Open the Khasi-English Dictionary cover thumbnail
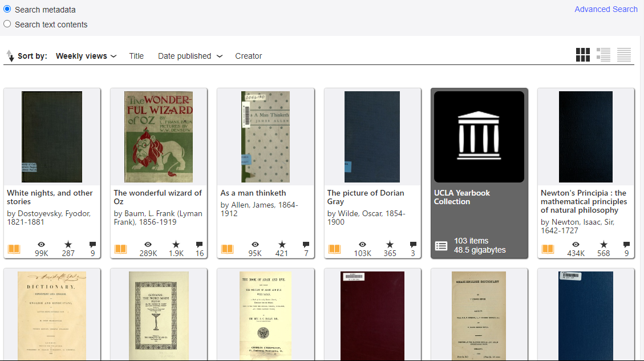 pyautogui.click(x=479, y=315)
